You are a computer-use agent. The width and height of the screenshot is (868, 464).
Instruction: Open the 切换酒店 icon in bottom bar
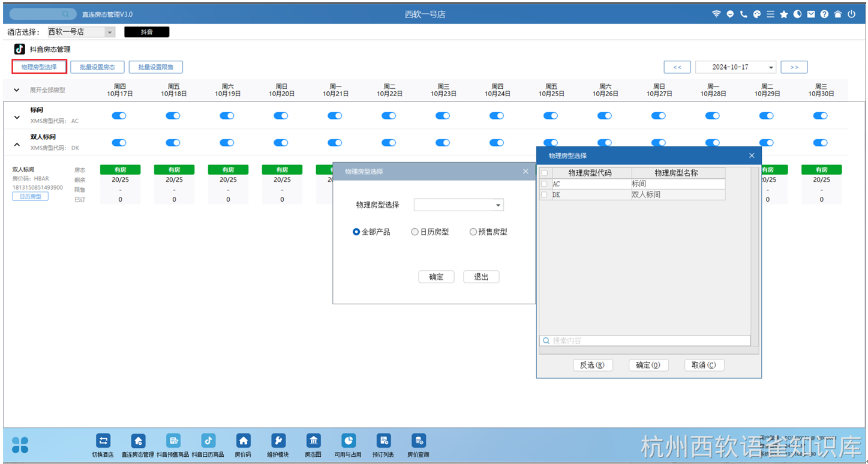[103, 441]
